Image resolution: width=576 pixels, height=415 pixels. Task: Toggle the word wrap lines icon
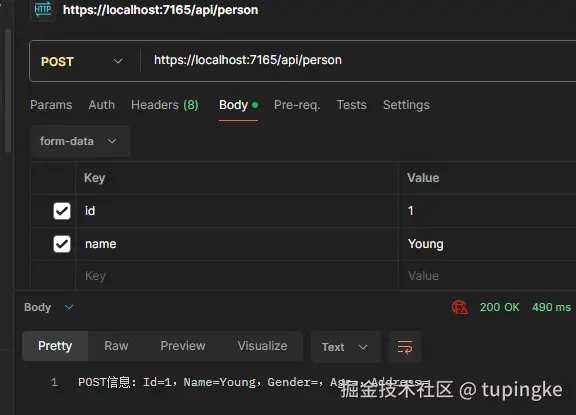(x=405, y=347)
